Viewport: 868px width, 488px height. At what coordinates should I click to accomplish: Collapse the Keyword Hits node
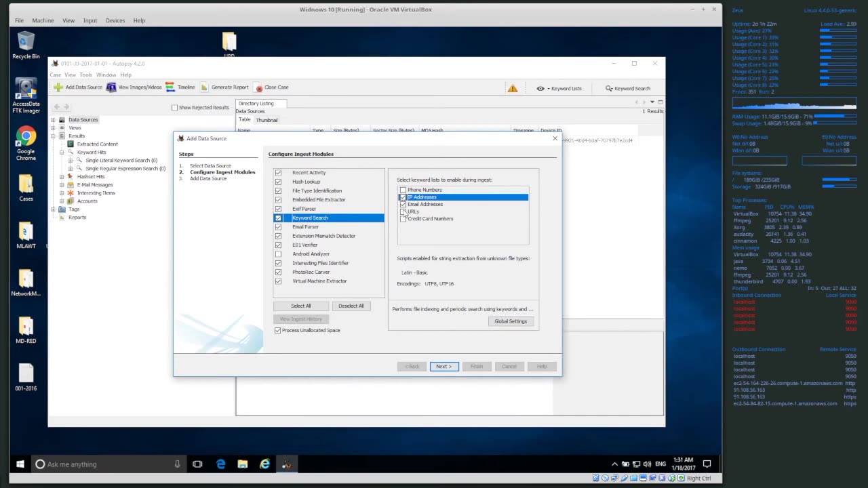click(62, 152)
